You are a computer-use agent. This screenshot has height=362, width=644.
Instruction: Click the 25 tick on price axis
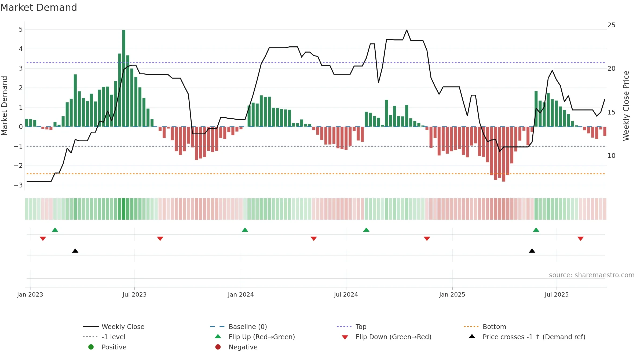tap(612, 25)
